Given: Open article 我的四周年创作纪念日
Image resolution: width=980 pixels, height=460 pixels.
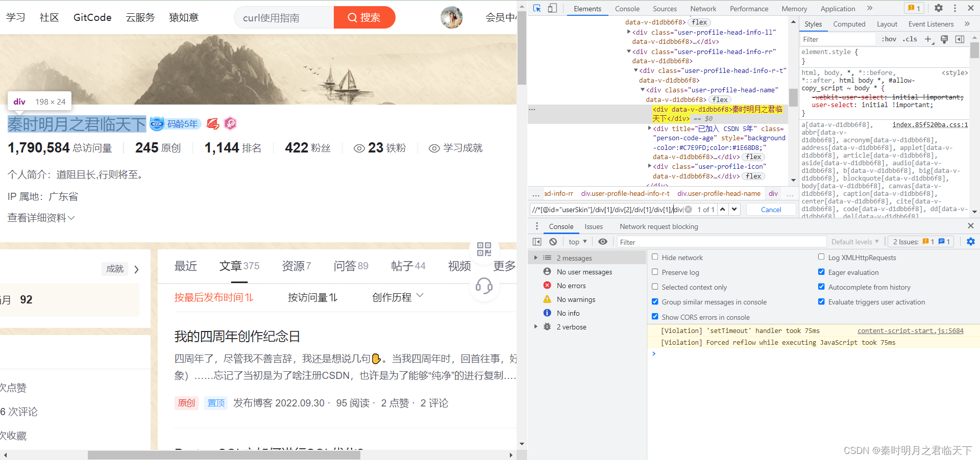Looking at the screenshot, I should [237, 336].
